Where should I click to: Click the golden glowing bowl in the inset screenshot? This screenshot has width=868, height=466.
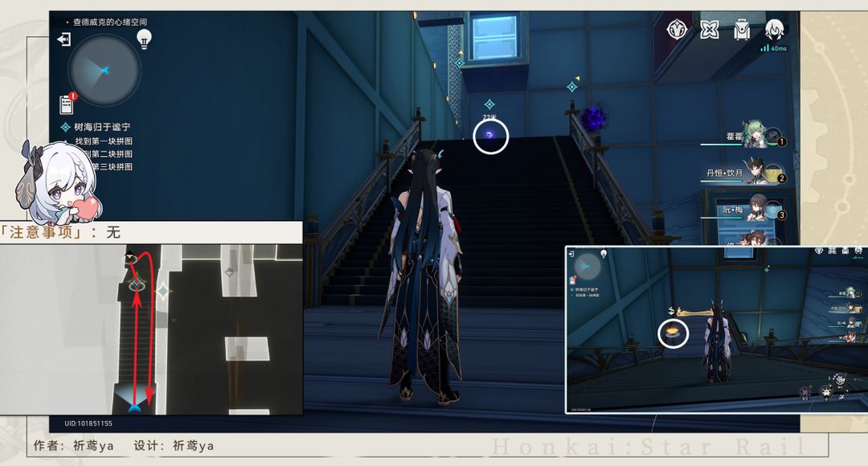tap(673, 332)
